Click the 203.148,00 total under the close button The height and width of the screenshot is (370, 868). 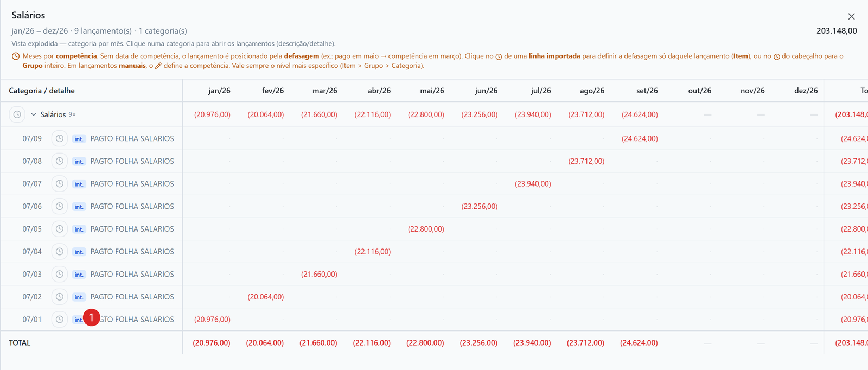coord(837,31)
